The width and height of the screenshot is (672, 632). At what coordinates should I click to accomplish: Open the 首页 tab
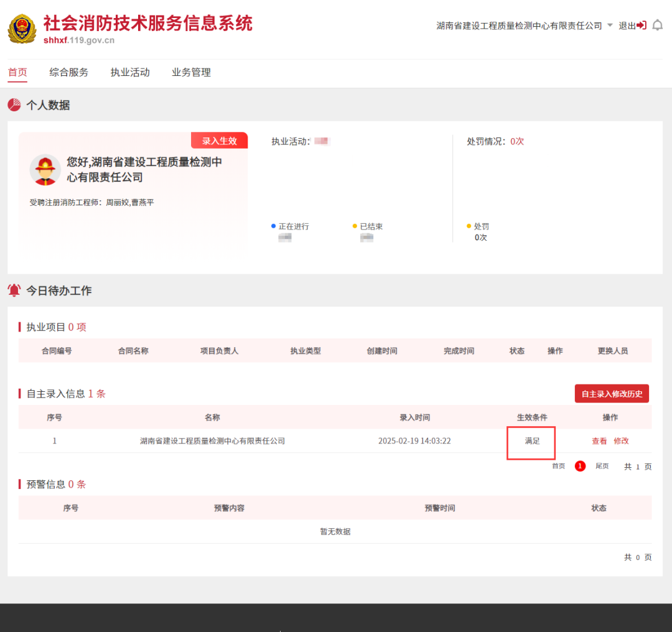pyautogui.click(x=17, y=73)
